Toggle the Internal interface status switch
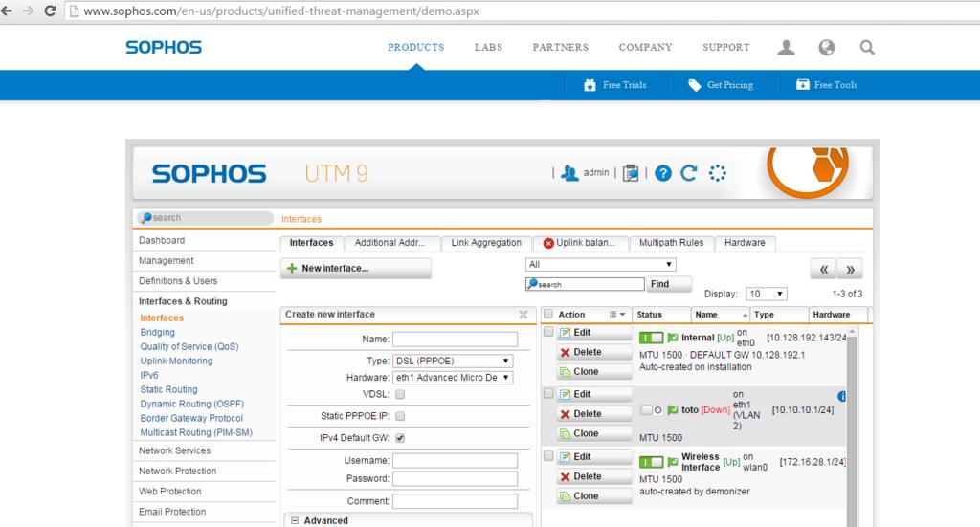 [x=651, y=338]
